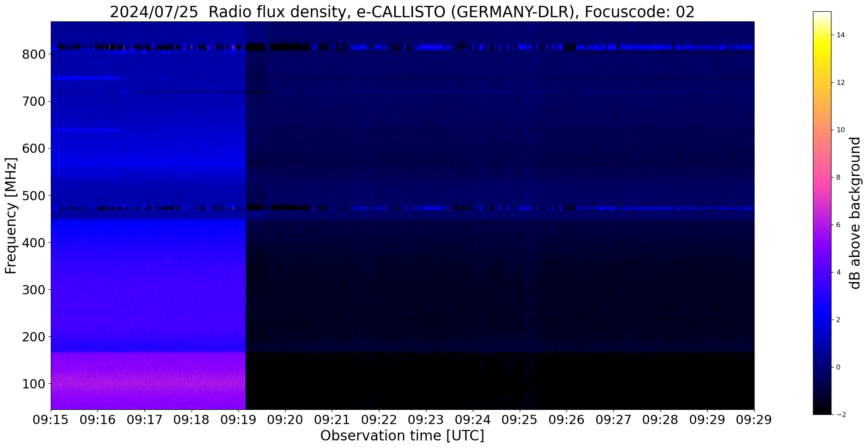Click the colorbar tick label 6
Screen dimensions: 868x448
(x=838, y=225)
